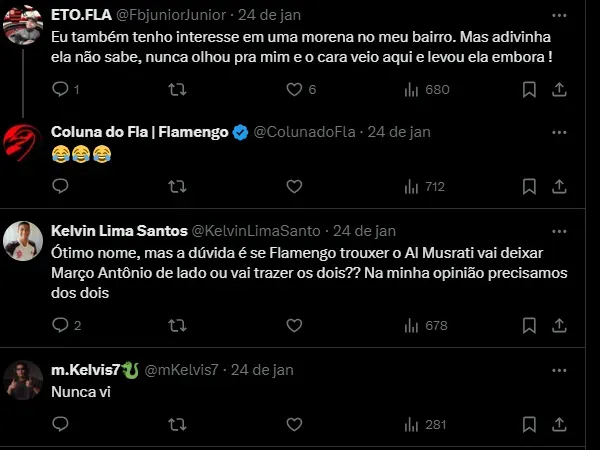Share Kelvin Lima Santos's tweet

[559, 325]
